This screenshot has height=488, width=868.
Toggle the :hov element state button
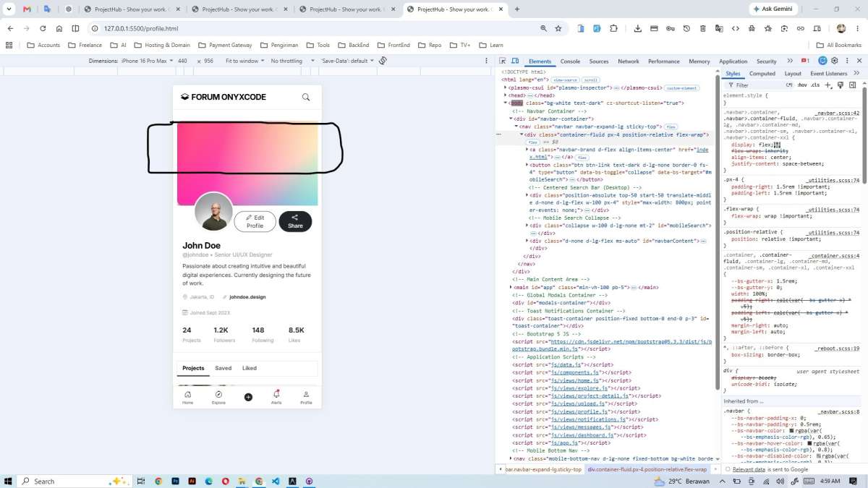802,85
